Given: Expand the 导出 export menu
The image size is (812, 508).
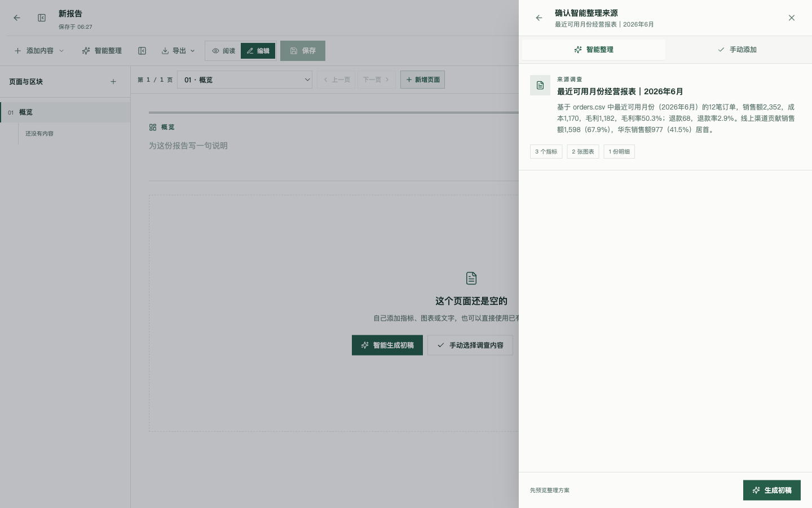Looking at the screenshot, I should click(x=178, y=51).
